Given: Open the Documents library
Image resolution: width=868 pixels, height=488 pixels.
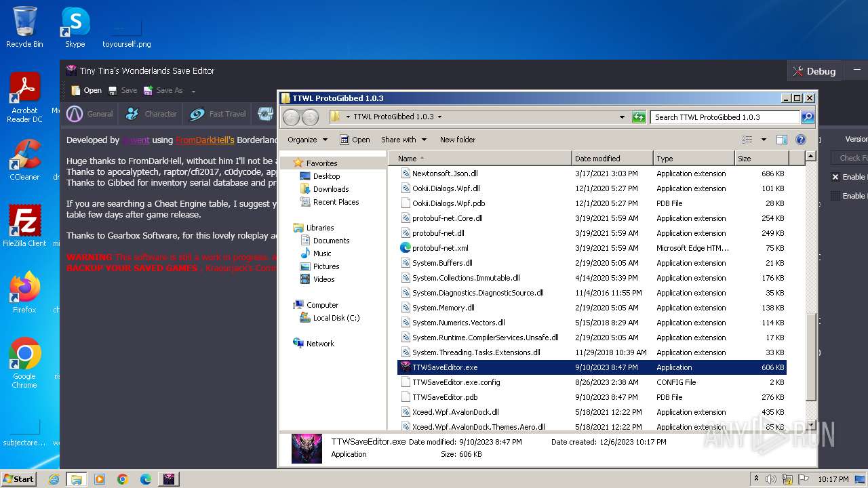Looking at the screenshot, I should (x=331, y=241).
